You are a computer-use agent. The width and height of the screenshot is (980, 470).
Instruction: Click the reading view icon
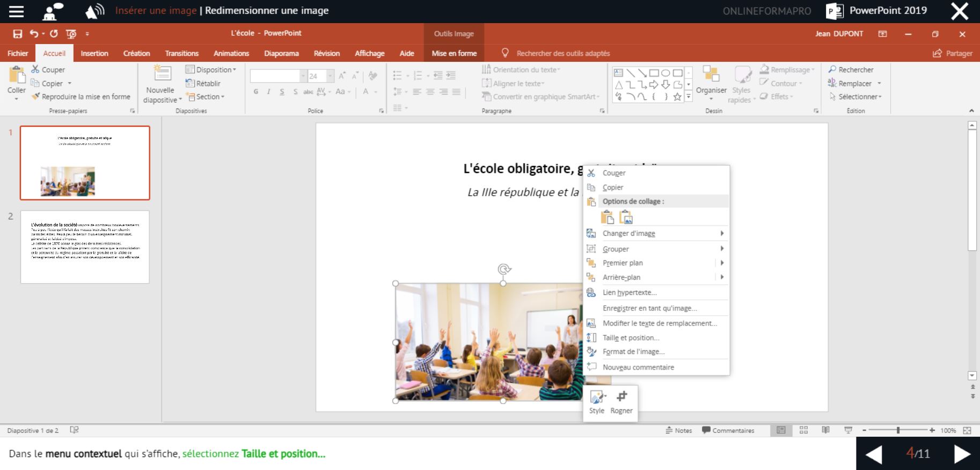click(x=825, y=430)
